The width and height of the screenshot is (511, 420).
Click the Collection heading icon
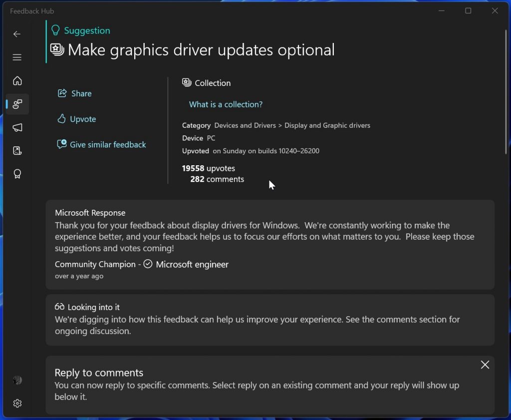point(187,82)
